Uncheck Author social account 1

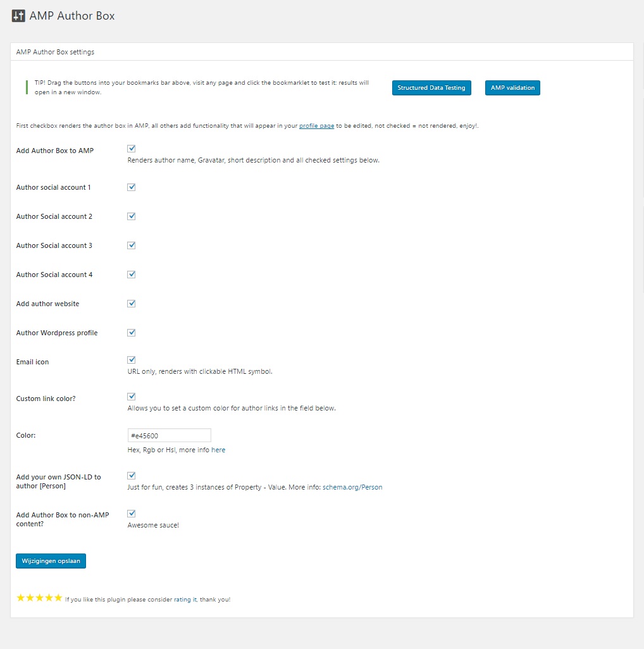point(131,187)
